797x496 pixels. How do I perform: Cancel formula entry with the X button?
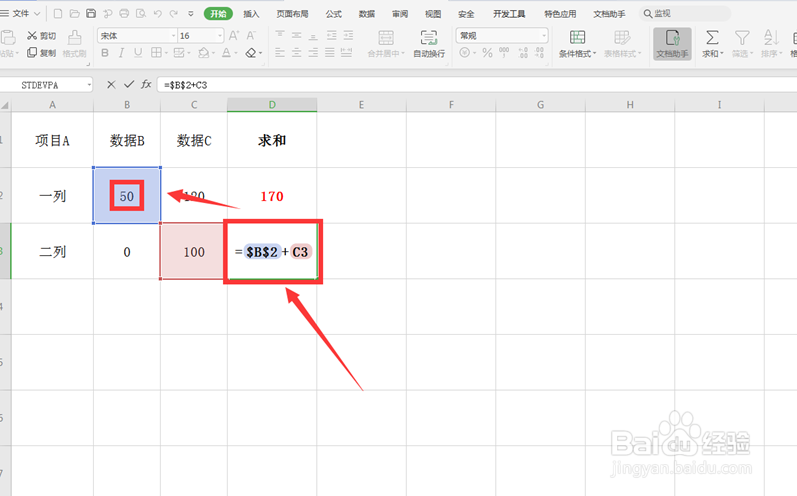click(x=111, y=85)
